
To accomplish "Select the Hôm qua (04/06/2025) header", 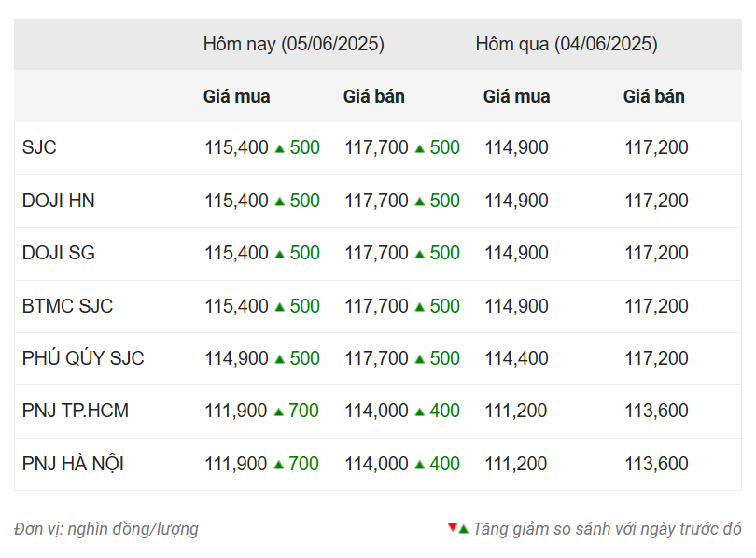I will 566,44.
